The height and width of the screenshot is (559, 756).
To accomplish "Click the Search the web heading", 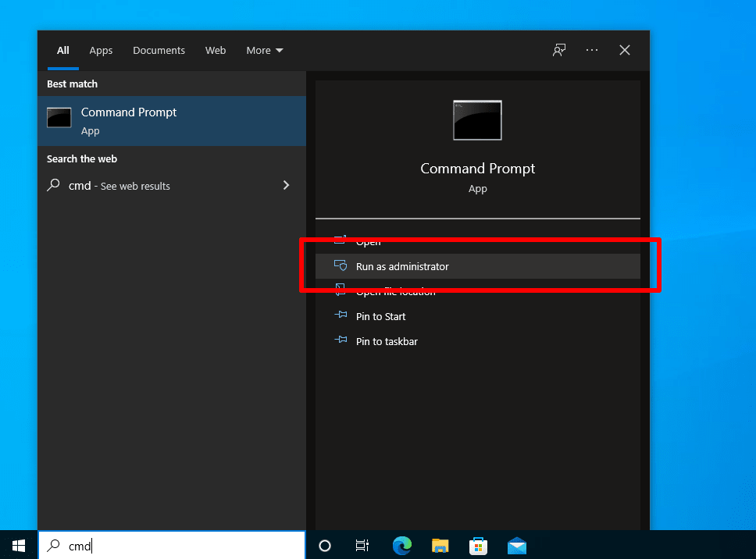I will coord(82,159).
